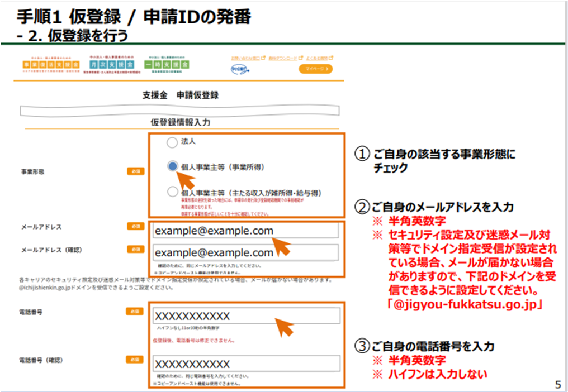The width and height of the screenshot is (568, 392).
Task: Click the 必須 badge beside メールアドレス
Action: click(135, 227)
